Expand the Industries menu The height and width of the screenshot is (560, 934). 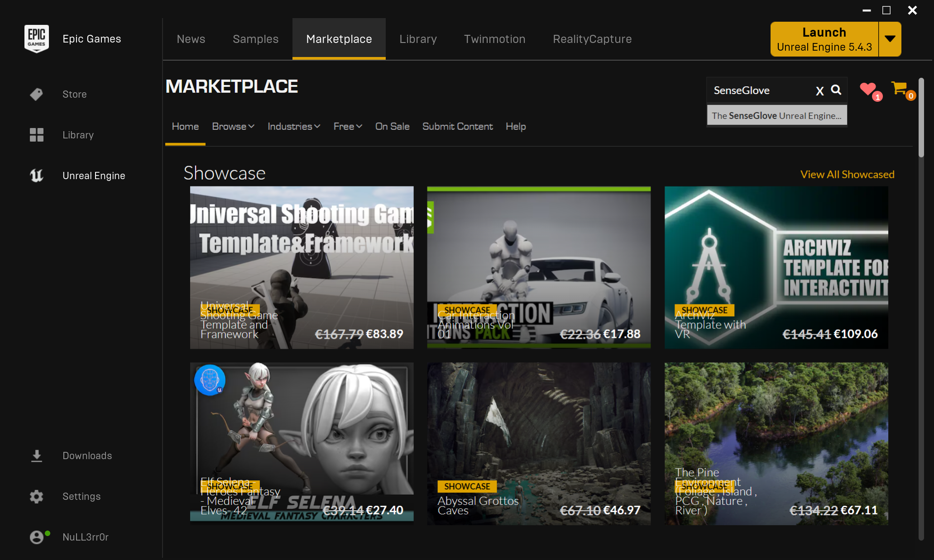293,127
